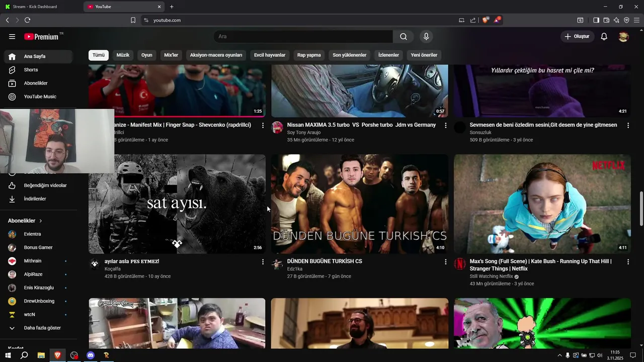
Task: Expand the Abonelikler section header
Action: [x=25, y=221]
